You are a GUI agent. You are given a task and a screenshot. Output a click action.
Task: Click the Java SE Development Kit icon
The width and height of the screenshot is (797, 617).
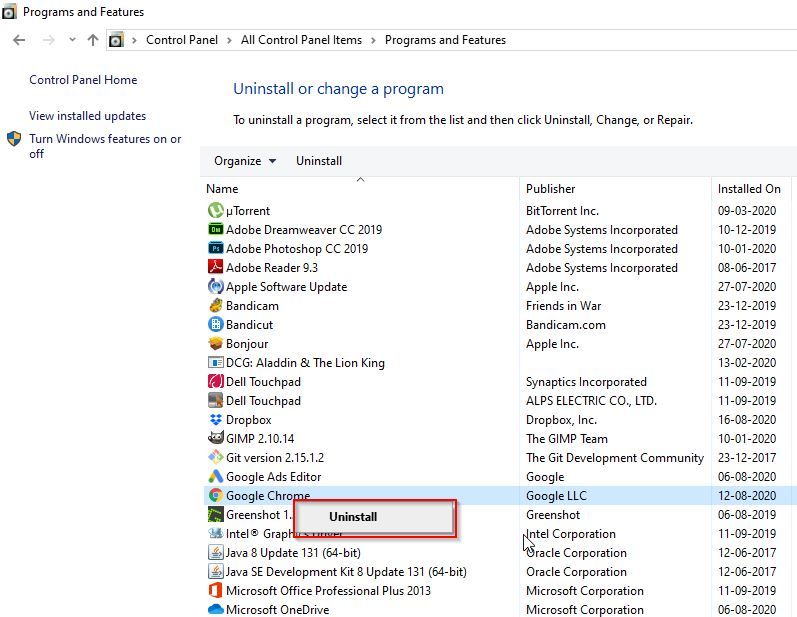click(x=216, y=571)
